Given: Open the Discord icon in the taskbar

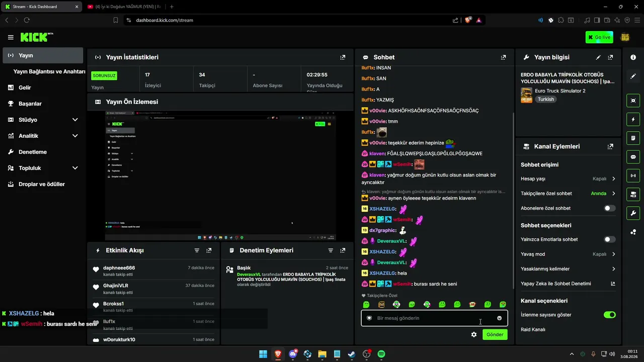Looking at the screenshot, I should 293,354.
